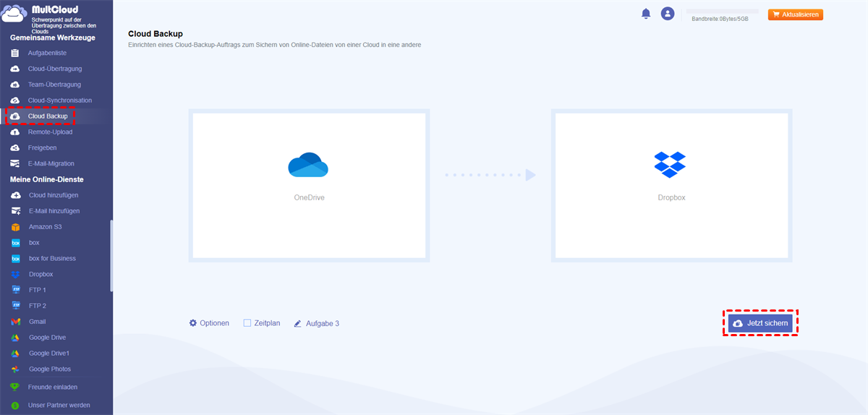Click the Google Drive1 icon
Image resolution: width=868 pixels, height=415 pixels.
(x=15, y=354)
